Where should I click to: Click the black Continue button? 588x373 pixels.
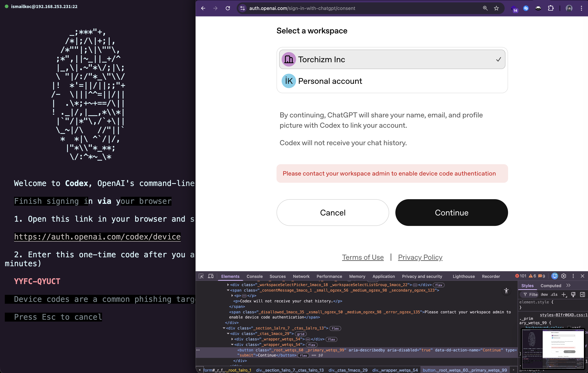tap(451, 213)
